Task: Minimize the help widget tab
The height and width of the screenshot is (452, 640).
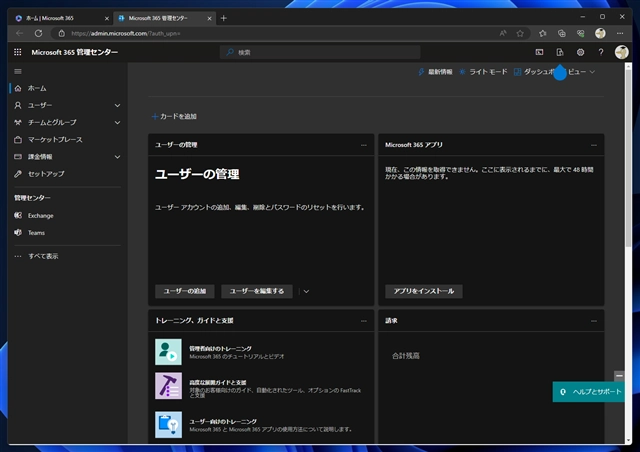Action: click(x=619, y=376)
